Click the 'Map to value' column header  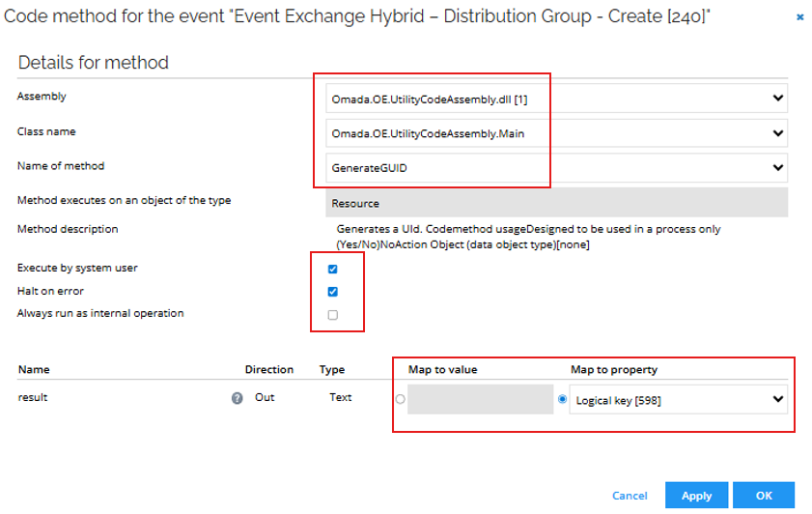coord(443,369)
